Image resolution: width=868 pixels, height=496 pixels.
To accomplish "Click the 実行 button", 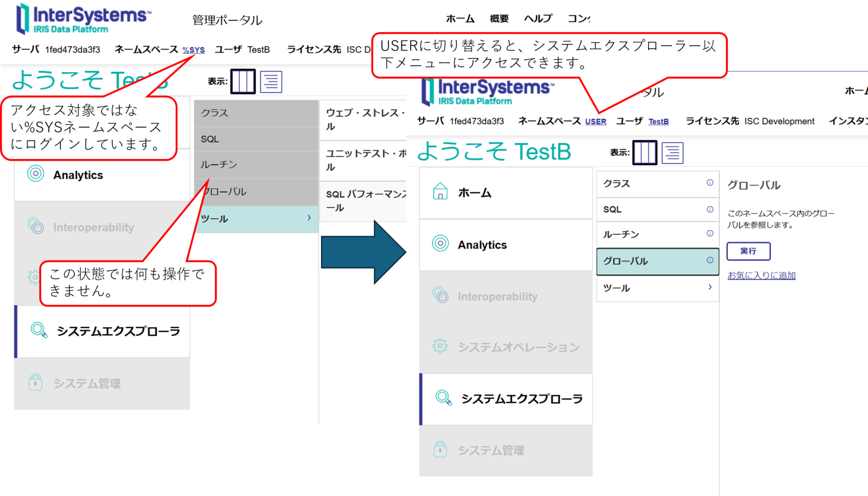I will 749,251.
